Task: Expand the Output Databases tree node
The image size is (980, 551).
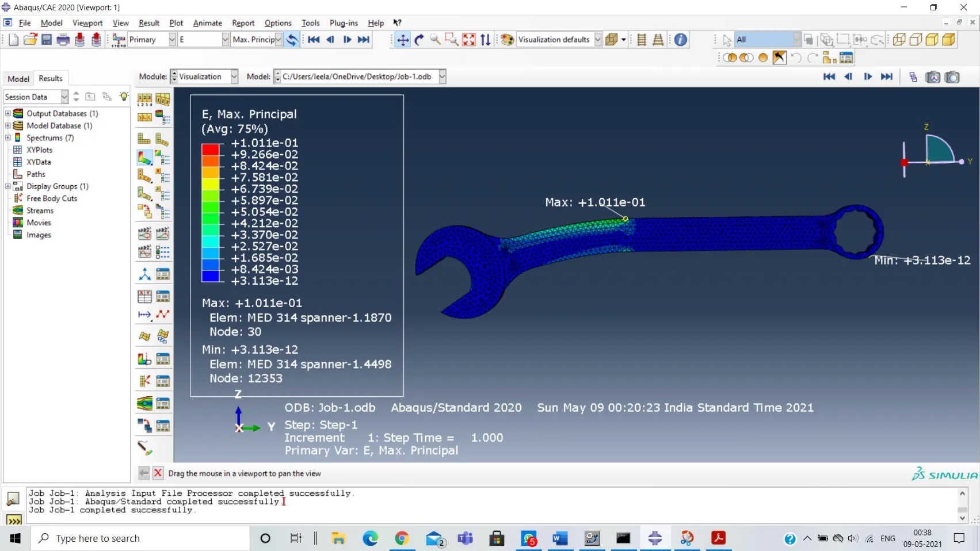Action: (x=8, y=114)
